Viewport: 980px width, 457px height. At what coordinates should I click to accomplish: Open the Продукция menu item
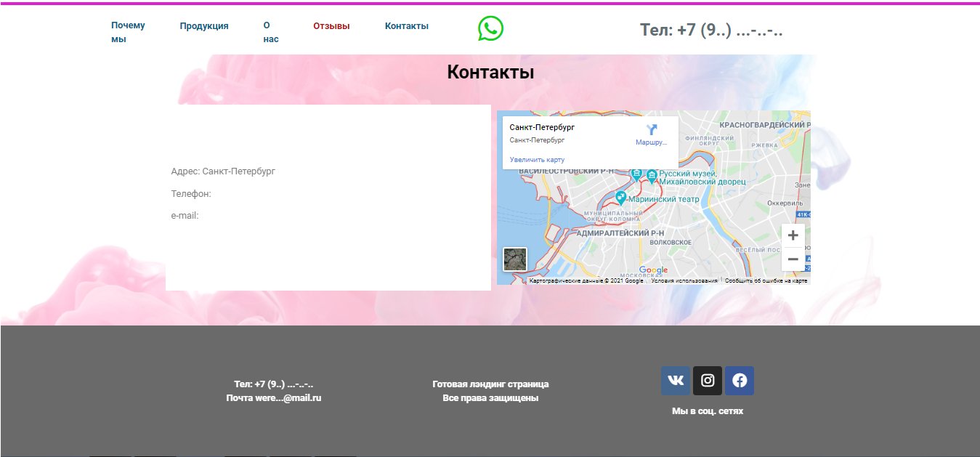[204, 26]
